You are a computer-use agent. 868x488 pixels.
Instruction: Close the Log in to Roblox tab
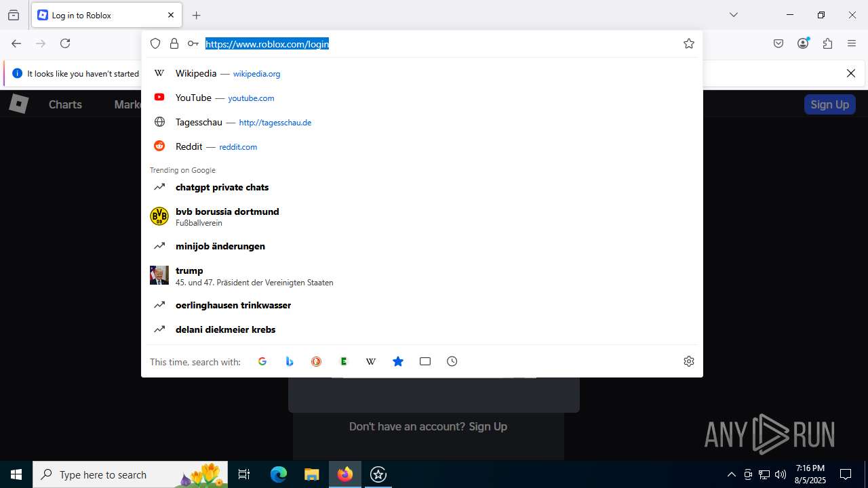coord(171,15)
